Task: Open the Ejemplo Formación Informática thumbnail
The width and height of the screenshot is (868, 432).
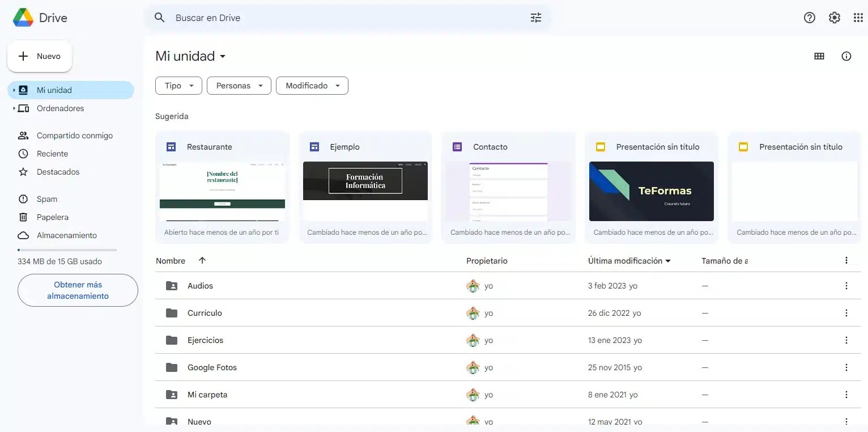Action: click(x=365, y=191)
